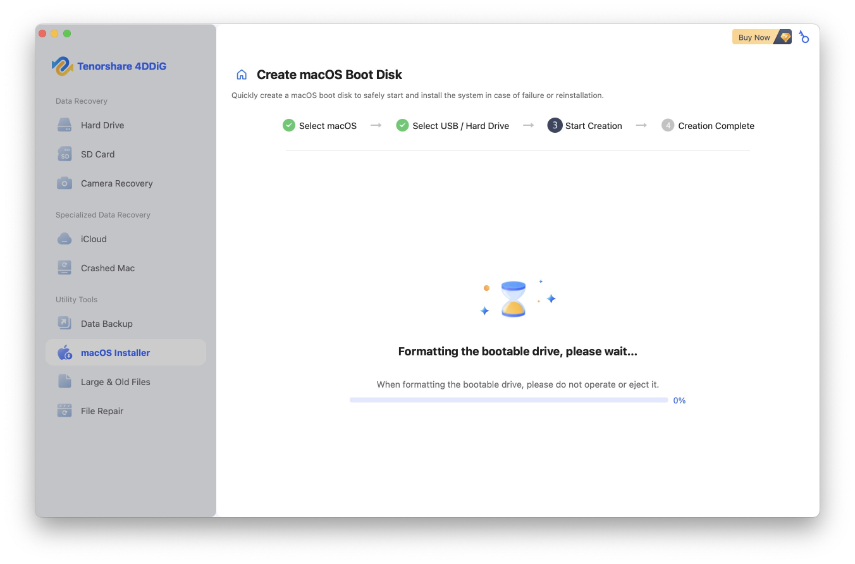The height and width of the screenshot is (564, 855).
Task: Click the Select USB / Hard Drive step
Action: [x=452, y=126]
